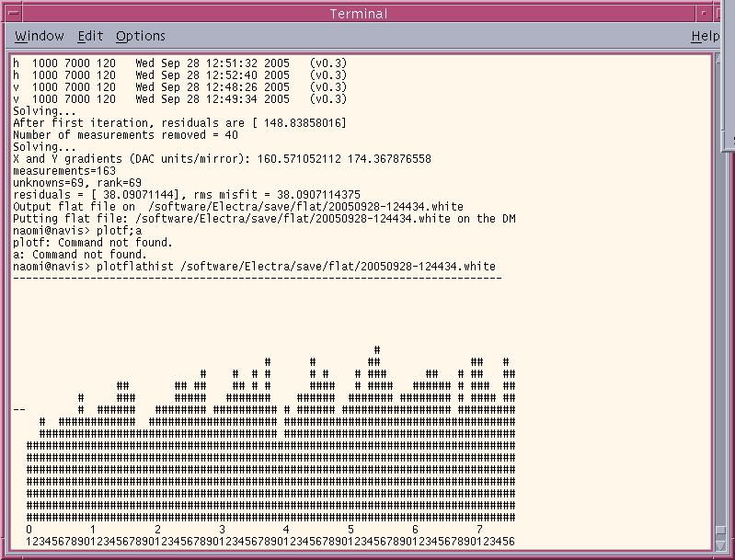Click the minimize button in title bar

click(x=704, y=13)
